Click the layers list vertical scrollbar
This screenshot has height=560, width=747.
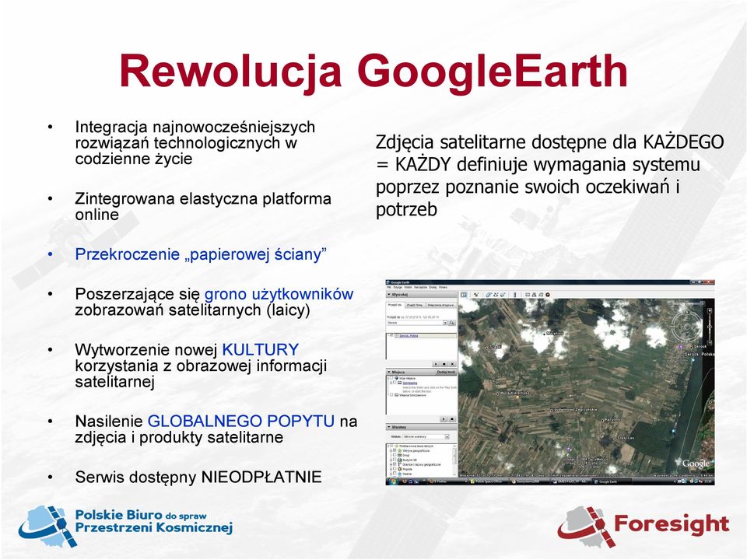coord(454,460)
